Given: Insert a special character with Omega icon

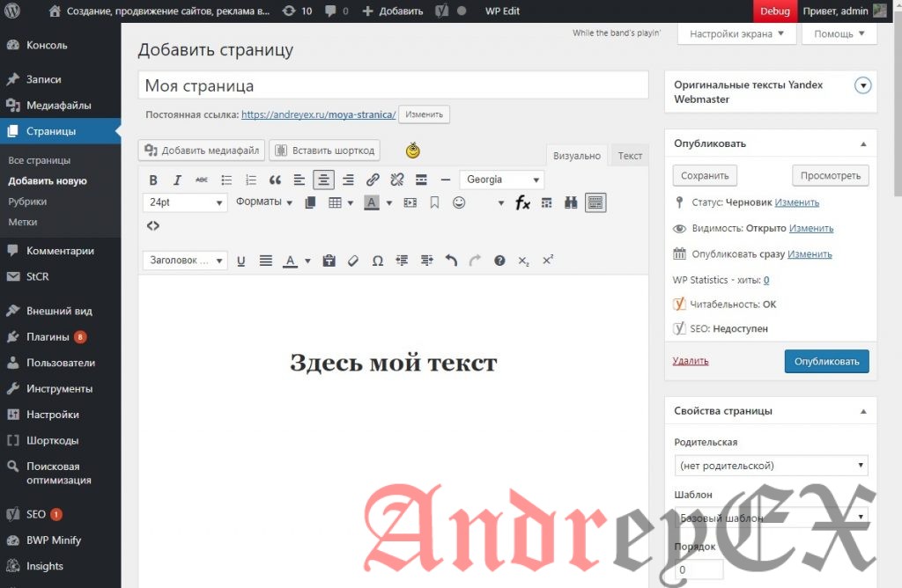Looking at the screenshot, I should tap(378, 261).
